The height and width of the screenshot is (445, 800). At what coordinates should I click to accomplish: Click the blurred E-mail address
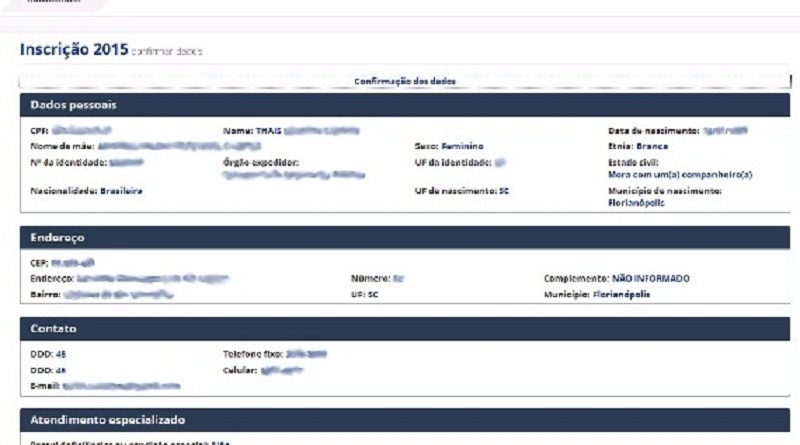tap(121, 385)
